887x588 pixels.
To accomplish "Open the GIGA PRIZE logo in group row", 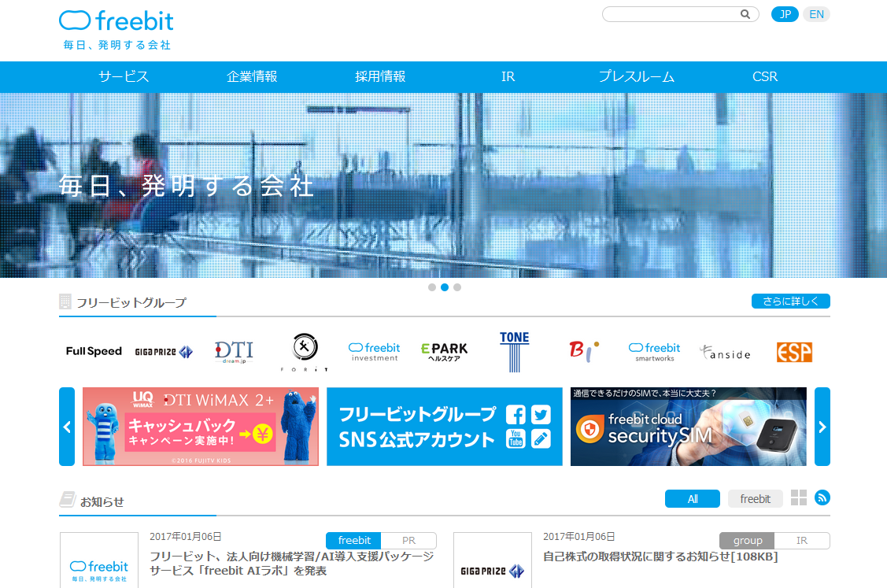I will tap(164, 352).
